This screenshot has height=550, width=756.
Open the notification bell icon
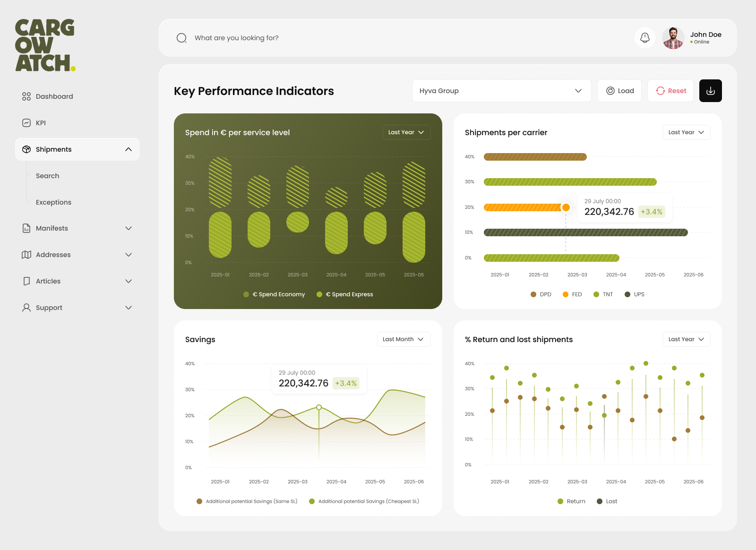click(x=644, y=38)
